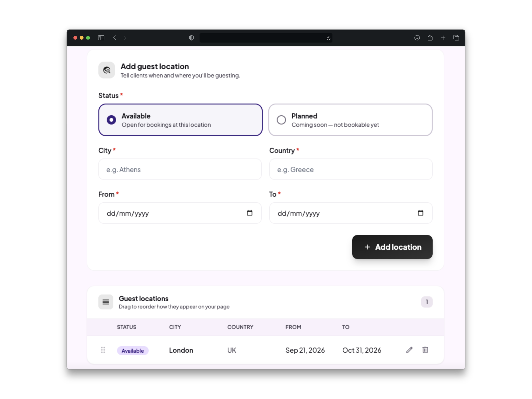
Task: Close the window with the red button
Action: pos(75,38)
